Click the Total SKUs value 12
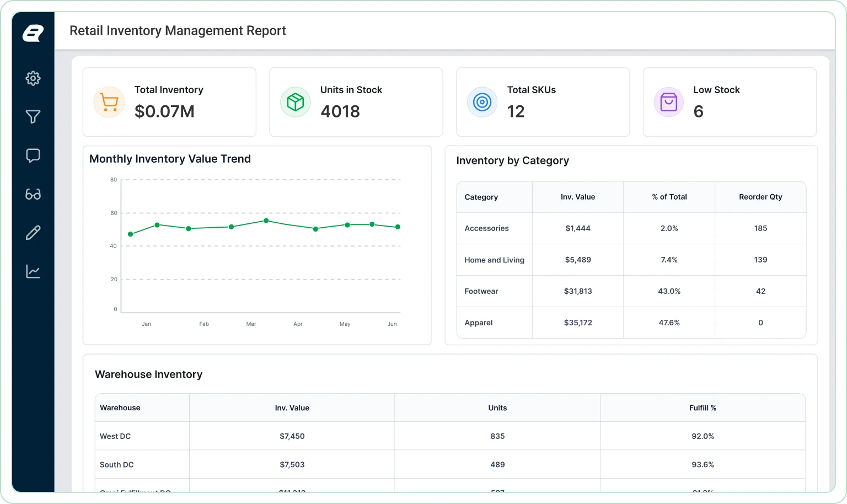This screenshot has height=504, width=847. coord(516,111)
